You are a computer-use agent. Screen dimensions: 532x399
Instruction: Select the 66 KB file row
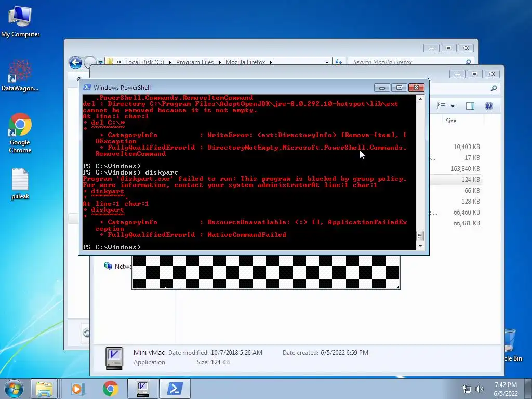click(456, 190)
